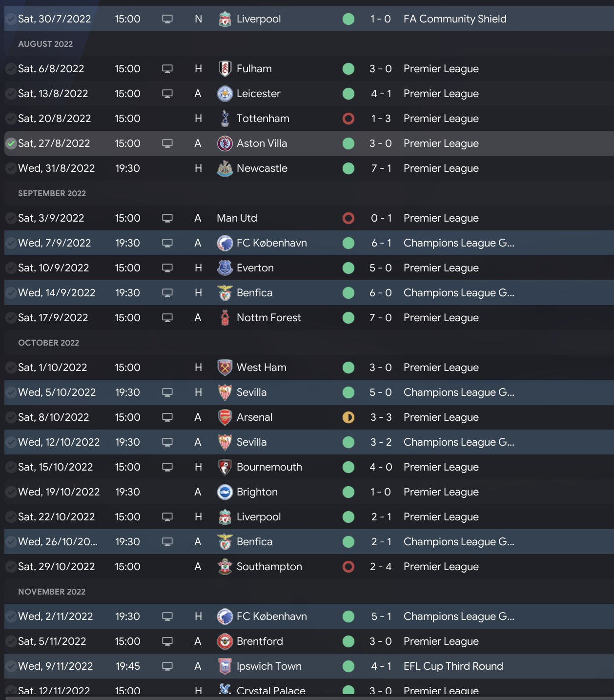Click red loss indicator for Man Utd match
Screen dimensions: 614x700
[348, 218]
